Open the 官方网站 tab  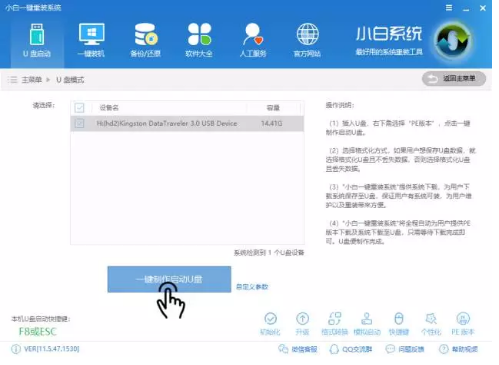pyautogui.click(x=307, y=41)
